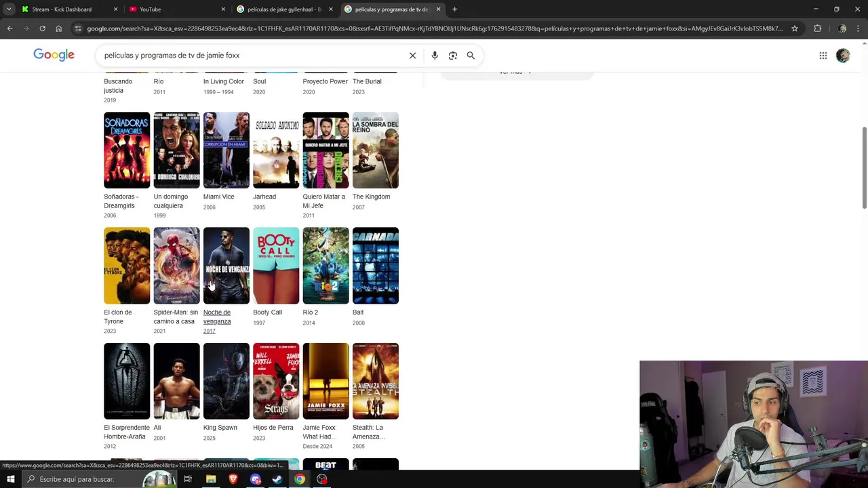Screen dimensions: 868x488
Task: Open the Chrome profile avatar
Action: point(842,28)
